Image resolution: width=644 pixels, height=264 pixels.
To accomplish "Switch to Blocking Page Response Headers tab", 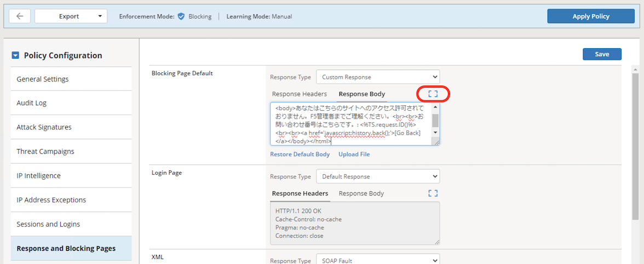I will [x=300, y=94].
